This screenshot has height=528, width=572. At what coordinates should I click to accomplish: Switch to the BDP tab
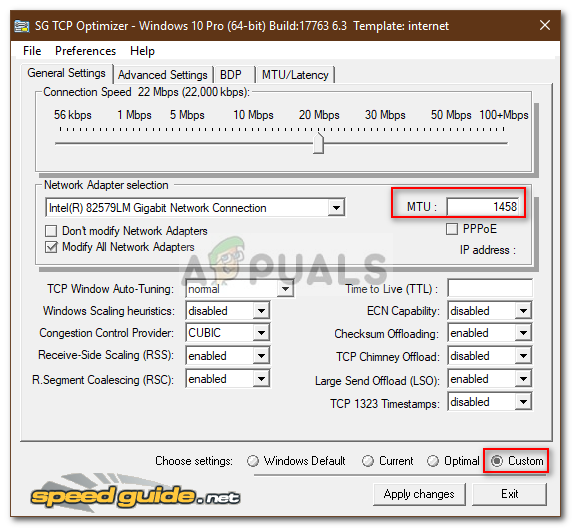click(x=234, y=75)
